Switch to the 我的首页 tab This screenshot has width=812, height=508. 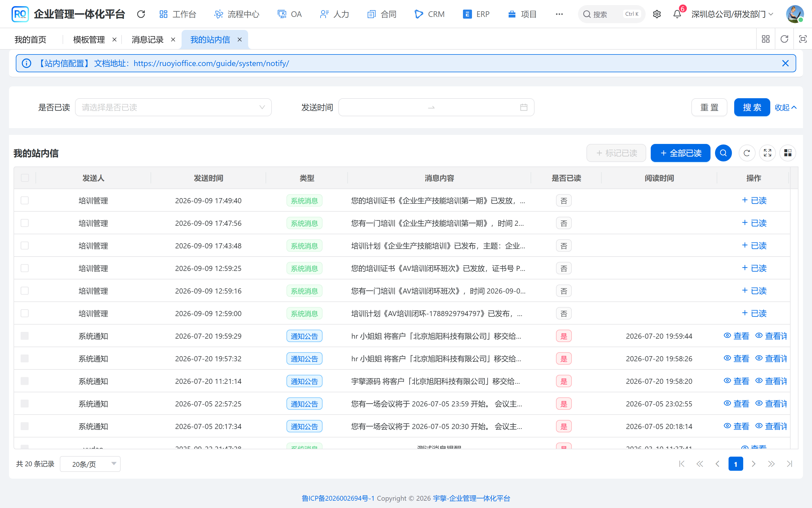tap(30, 40)
